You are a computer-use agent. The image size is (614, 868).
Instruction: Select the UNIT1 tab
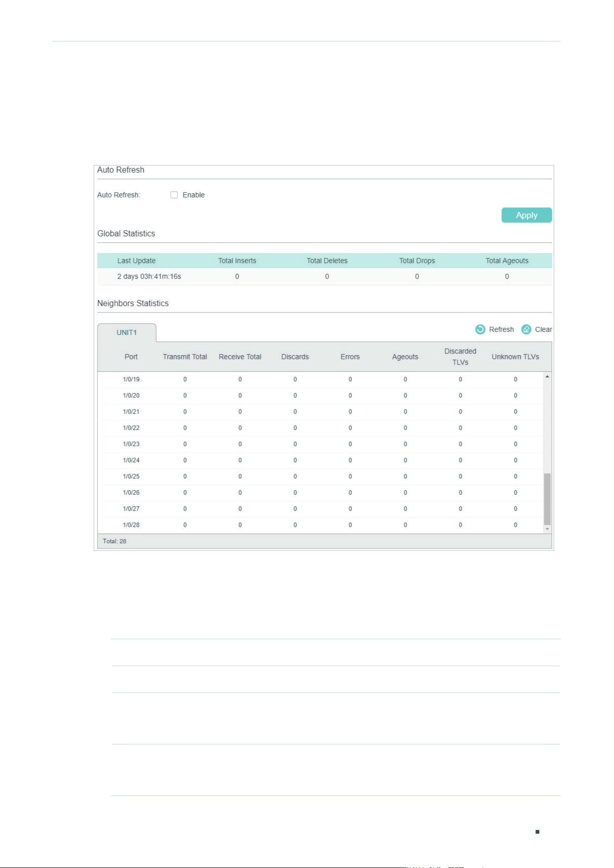127,332
